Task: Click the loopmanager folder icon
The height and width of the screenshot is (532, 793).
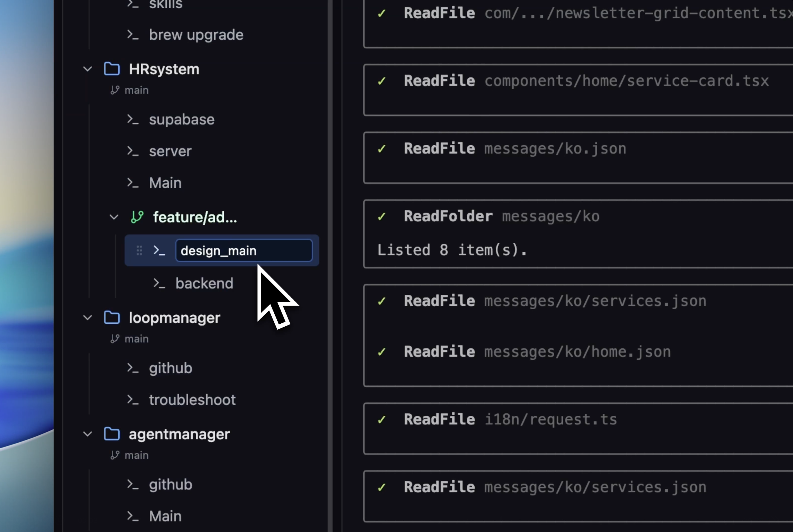Action: pyautogui.click(x=111, y=318)
